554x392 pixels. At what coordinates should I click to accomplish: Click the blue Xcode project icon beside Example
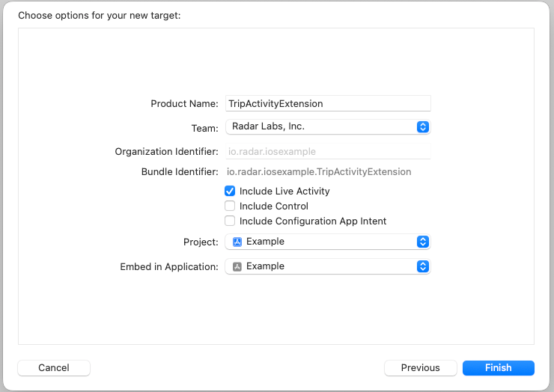point(237,242)
